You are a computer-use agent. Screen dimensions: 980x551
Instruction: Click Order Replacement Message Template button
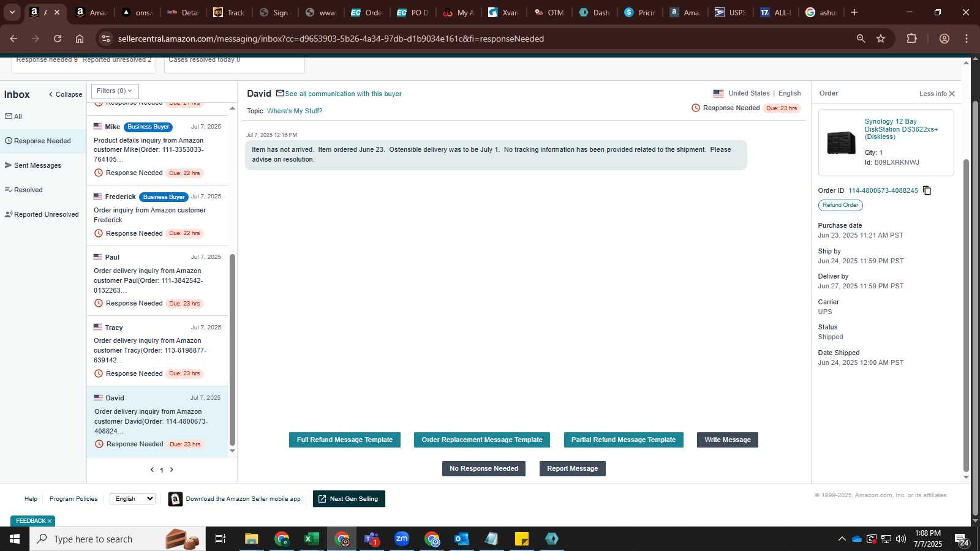pos(482,440)
